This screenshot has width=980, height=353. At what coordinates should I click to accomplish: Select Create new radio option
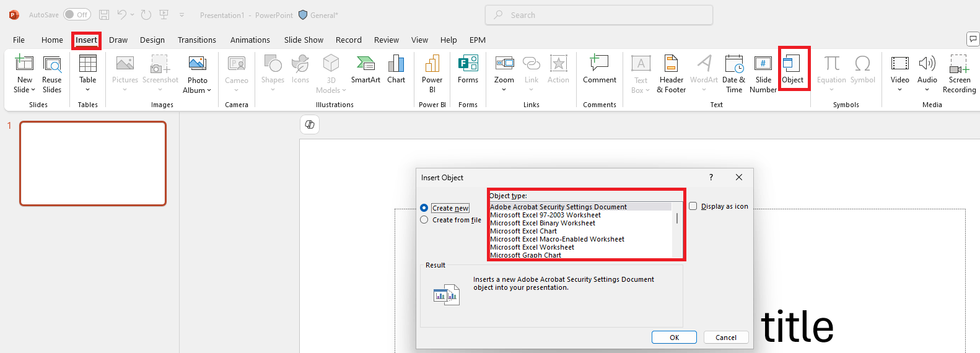[x=445, y=208]
